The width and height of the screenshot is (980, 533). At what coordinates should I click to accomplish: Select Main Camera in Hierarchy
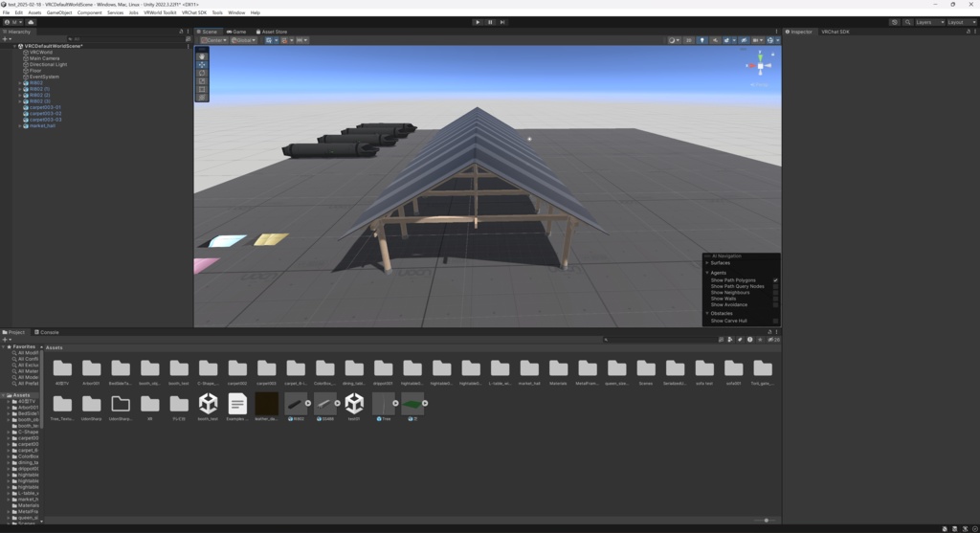pyautogui.click(x=44, y=58)
